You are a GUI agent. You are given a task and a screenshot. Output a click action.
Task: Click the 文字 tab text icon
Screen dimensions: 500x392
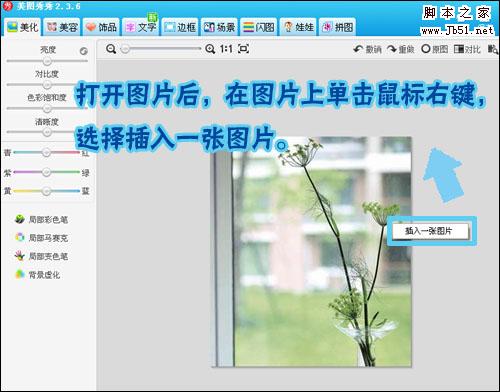(x=130, y=27)
